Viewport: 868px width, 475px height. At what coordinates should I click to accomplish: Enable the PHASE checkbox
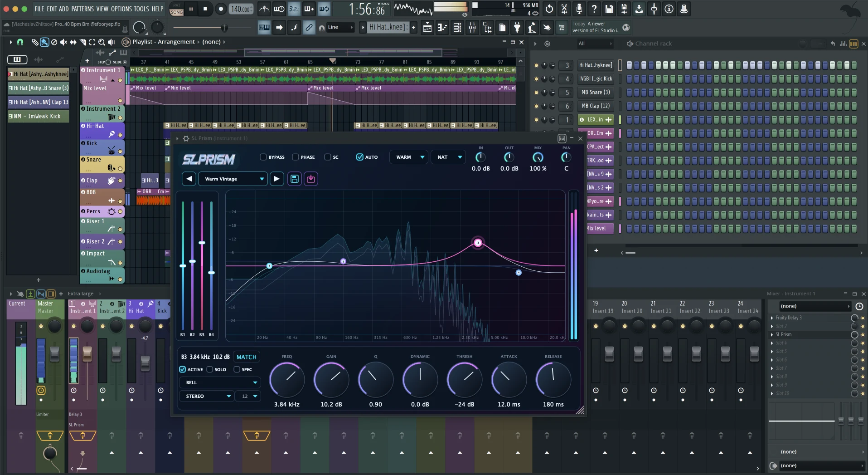click(296, 157)
